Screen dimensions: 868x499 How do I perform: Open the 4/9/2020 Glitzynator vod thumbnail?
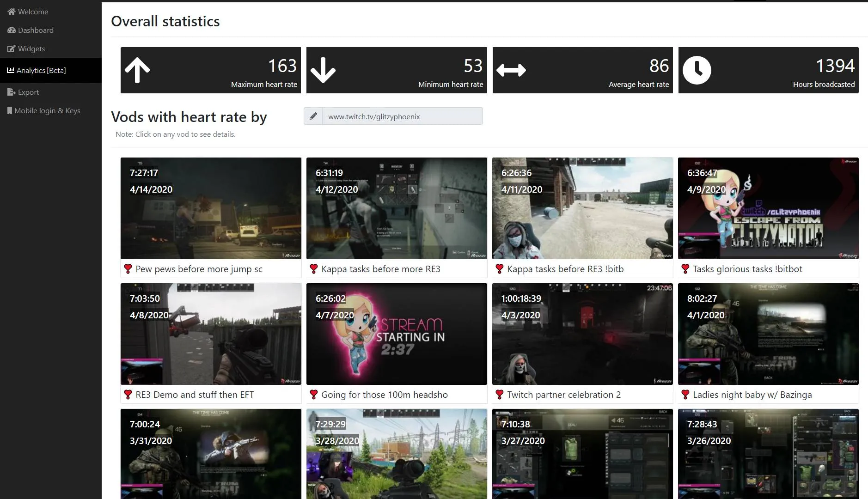pos(768,208)
